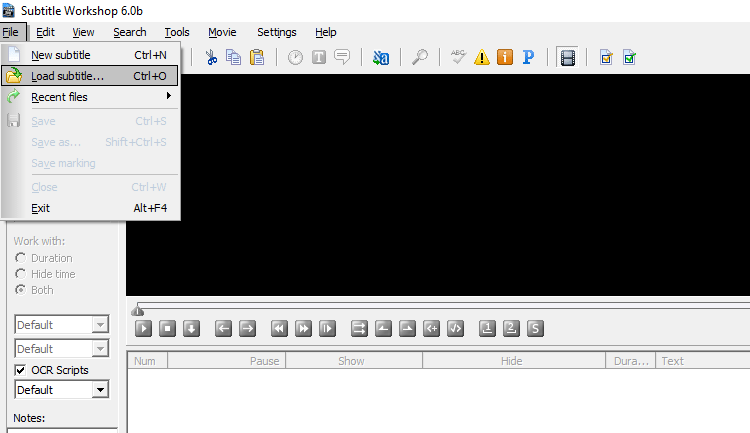Open the Search menu
750x433 pixels.
(130, 32)
